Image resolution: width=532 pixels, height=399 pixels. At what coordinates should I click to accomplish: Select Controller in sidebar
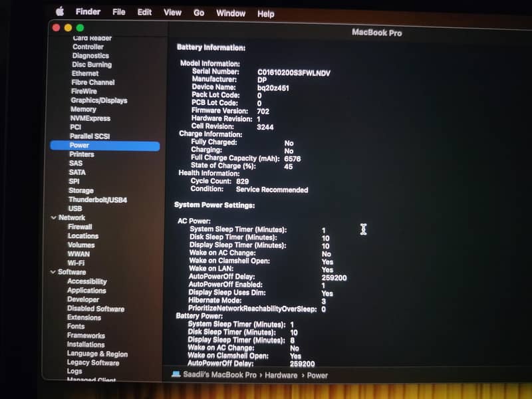click(x=88, y=47)
